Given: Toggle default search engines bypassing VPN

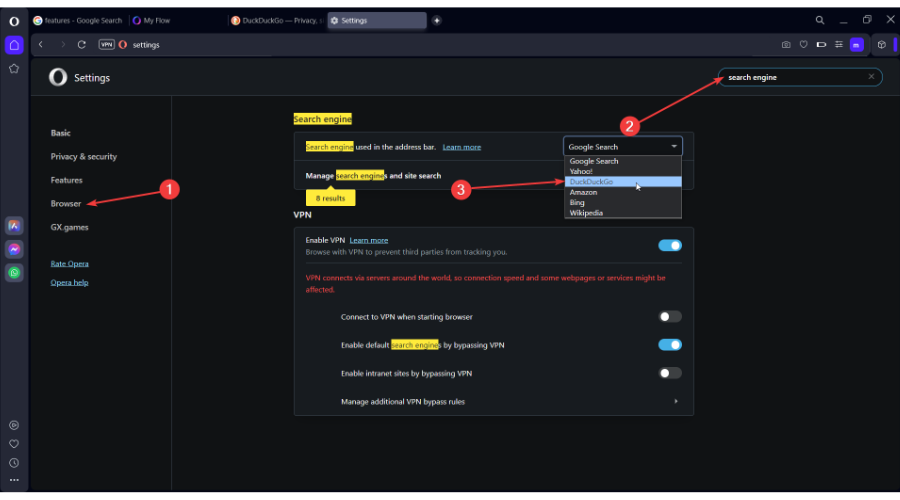Looking at the screenshot, I should click(670, 345).
